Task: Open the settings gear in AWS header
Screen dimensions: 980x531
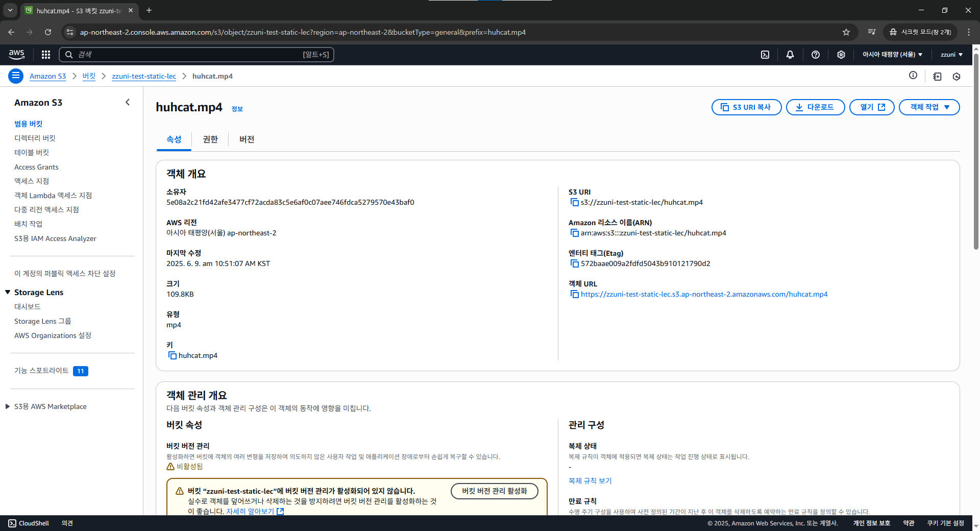Action: (x=841, y=55)
